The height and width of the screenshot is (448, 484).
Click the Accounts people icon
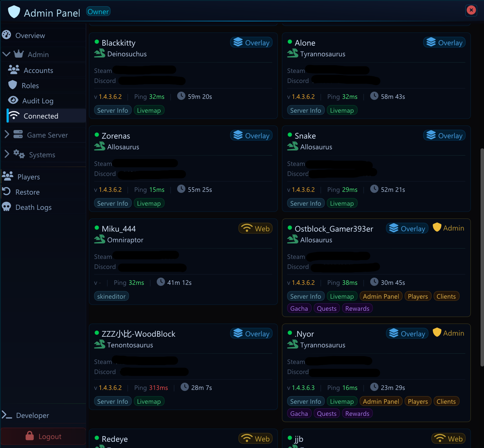tap(14, 69)
